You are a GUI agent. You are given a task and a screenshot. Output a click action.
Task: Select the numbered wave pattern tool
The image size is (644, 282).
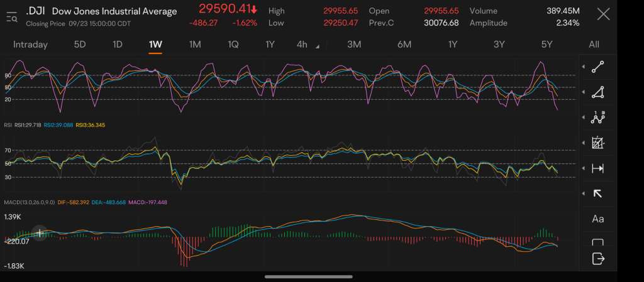point(597,117)
